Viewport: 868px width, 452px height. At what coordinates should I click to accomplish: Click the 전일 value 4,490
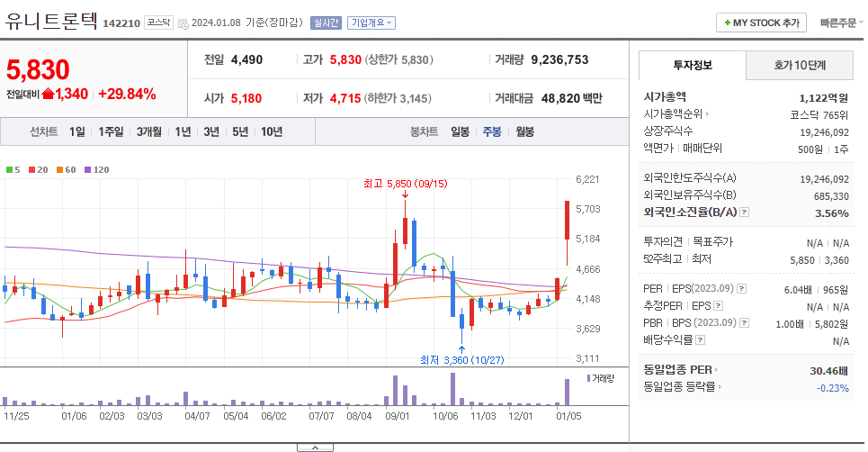(246, 59)
